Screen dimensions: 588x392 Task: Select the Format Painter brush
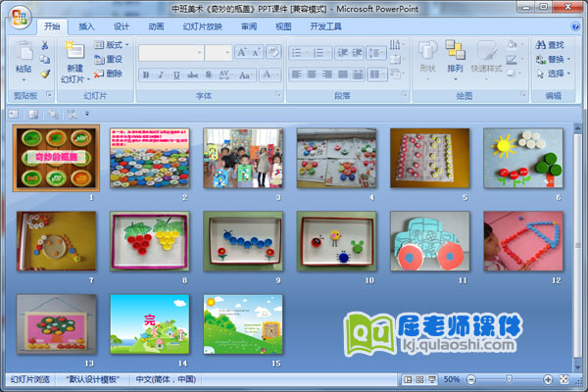point(45,73)
